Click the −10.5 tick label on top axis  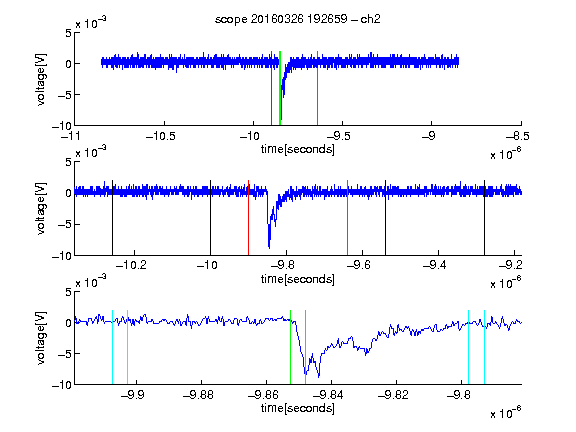[x=161, y=136]
